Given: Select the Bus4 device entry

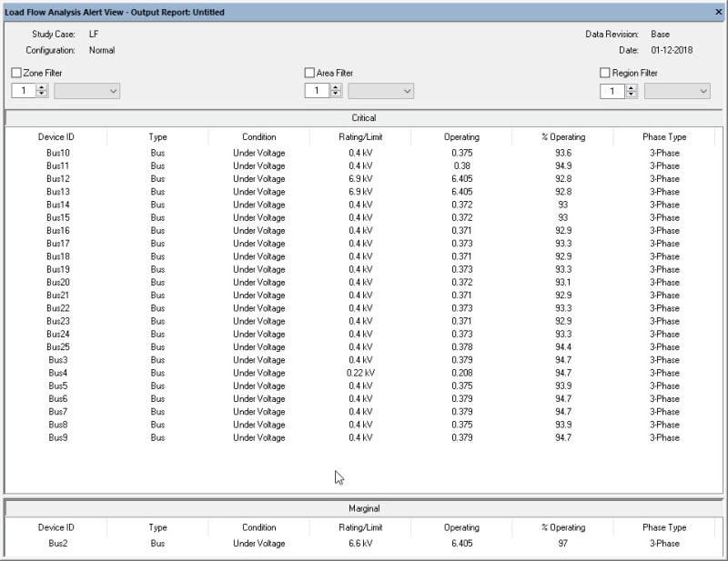Looking at the screenshot, I should click(x=58, y=373).
